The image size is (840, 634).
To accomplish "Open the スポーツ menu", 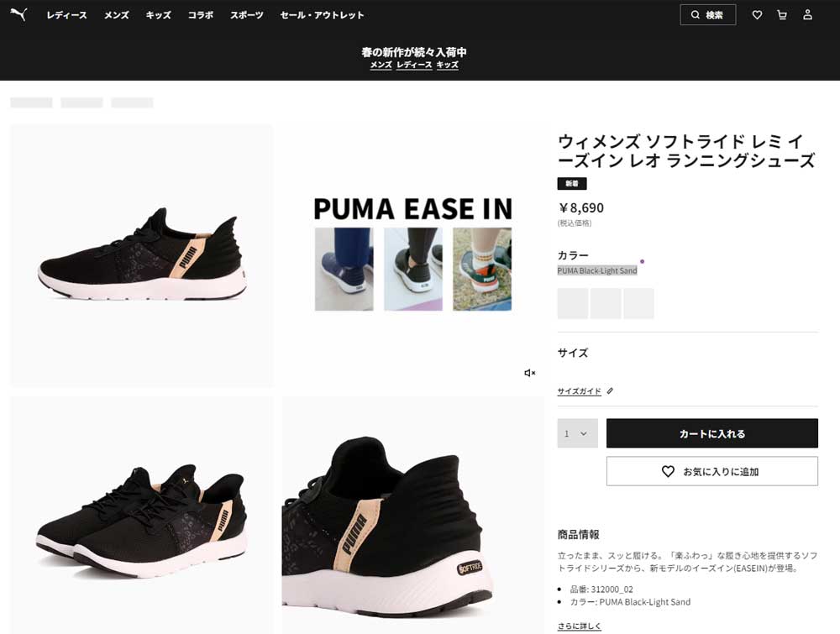I will [246, 15].
